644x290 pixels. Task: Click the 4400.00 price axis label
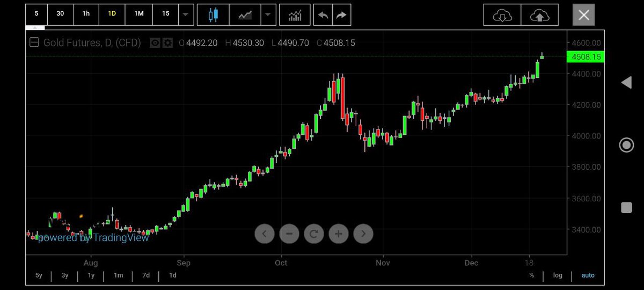[x=586, y=74]
